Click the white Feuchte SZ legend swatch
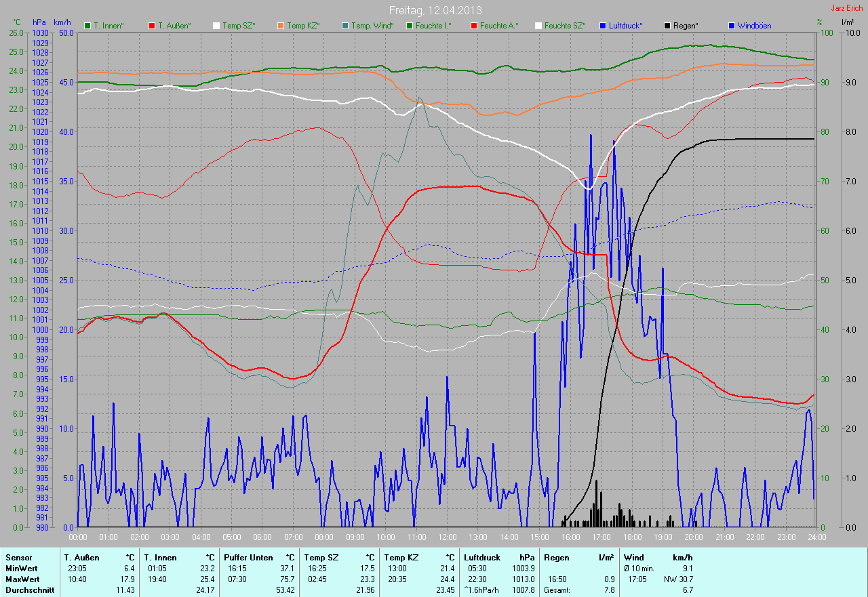Screen dimensions: 868x597 tap(538, 26)
